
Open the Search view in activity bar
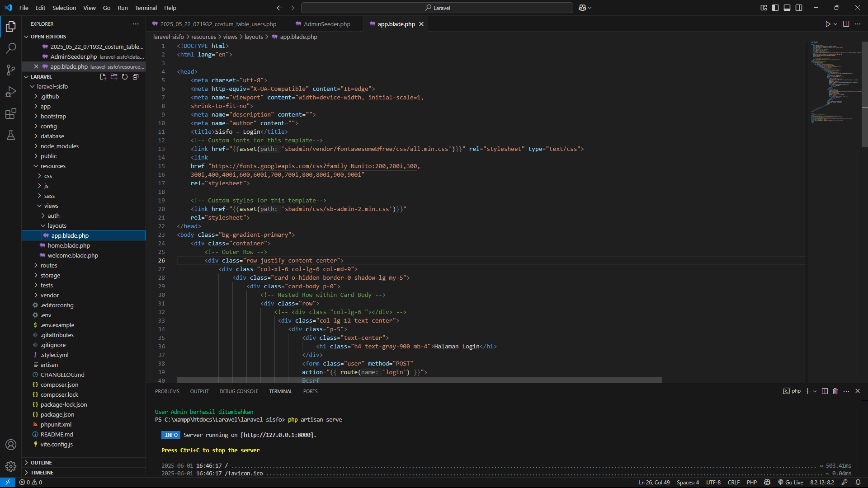(x=11, y=48)
